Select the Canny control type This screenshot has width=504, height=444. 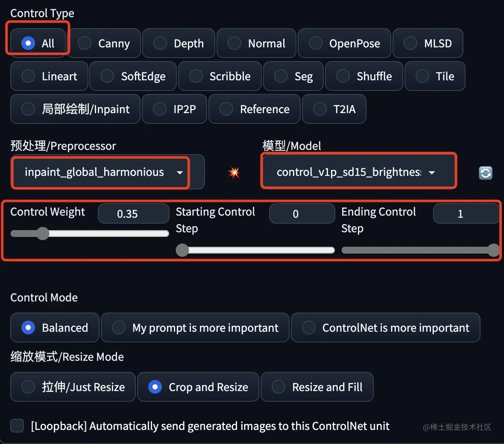point(105,43)
